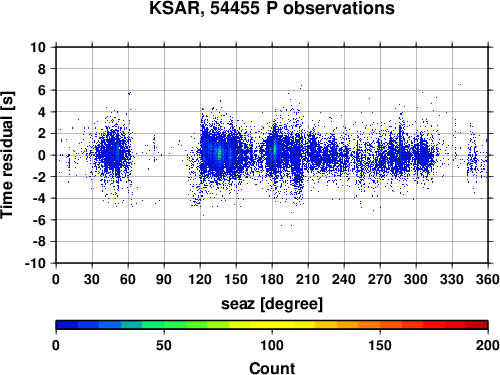Click the Count colorbar label
500x375 pixels.
(x=272, y=368)
